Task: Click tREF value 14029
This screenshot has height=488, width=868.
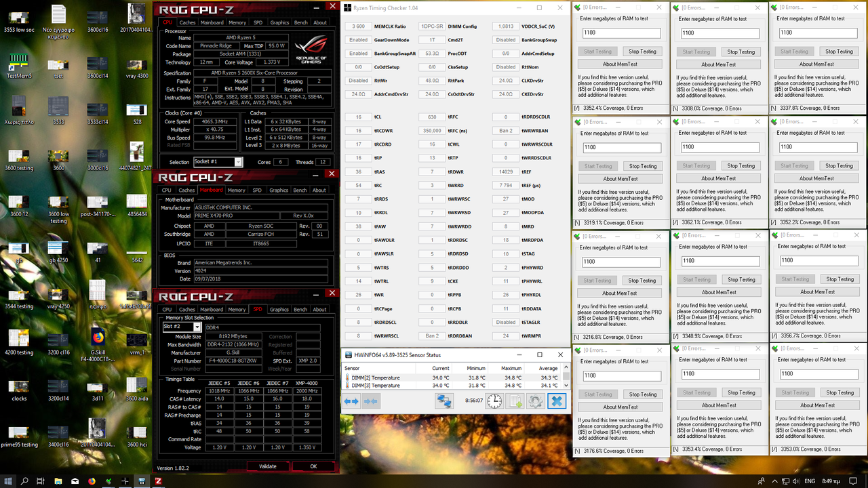Action: [506, 172]
